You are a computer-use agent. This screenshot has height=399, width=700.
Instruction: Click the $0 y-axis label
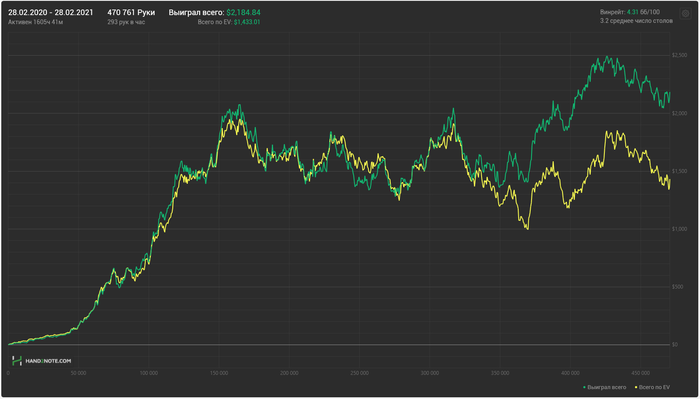pyautogui.click(x=675, y=345)
